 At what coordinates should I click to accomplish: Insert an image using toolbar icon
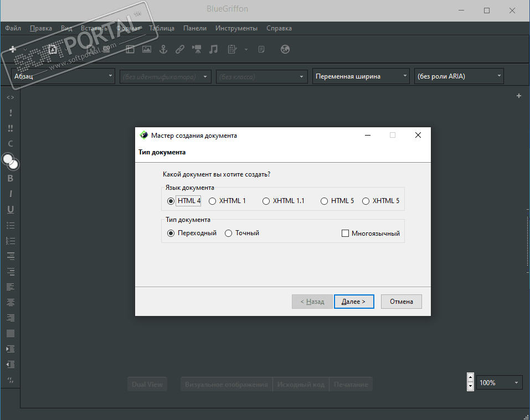(147, 49)
